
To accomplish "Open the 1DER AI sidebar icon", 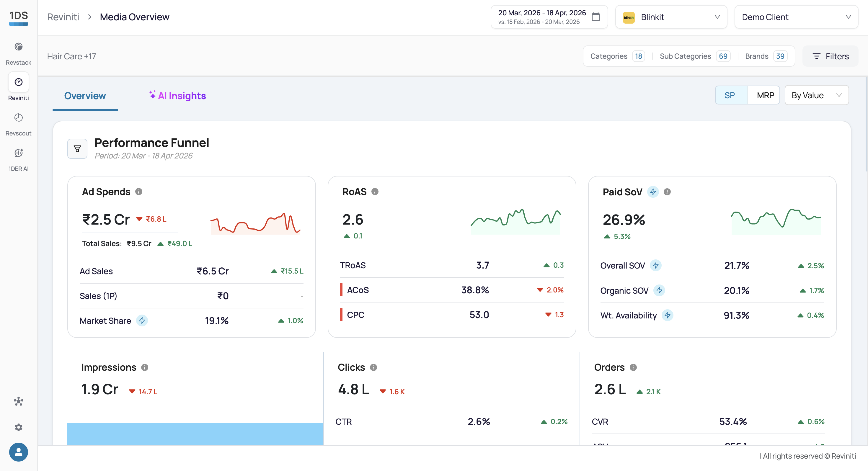I will click(x=19, y=153).
